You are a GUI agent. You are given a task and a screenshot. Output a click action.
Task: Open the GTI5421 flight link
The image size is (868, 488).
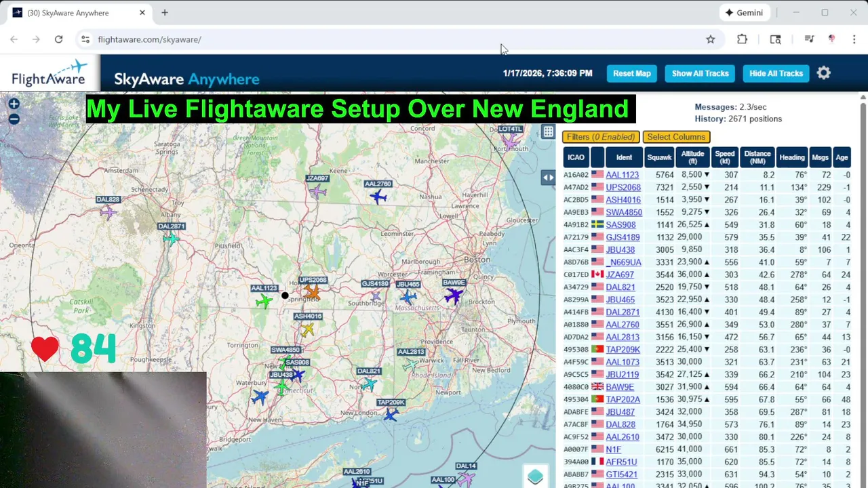pos(621,474)
